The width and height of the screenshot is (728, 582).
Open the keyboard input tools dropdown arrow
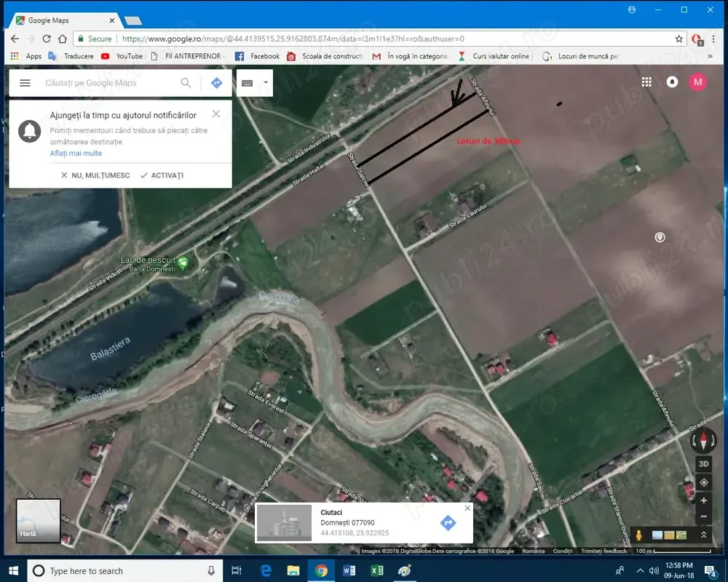[x=266, y=83]
